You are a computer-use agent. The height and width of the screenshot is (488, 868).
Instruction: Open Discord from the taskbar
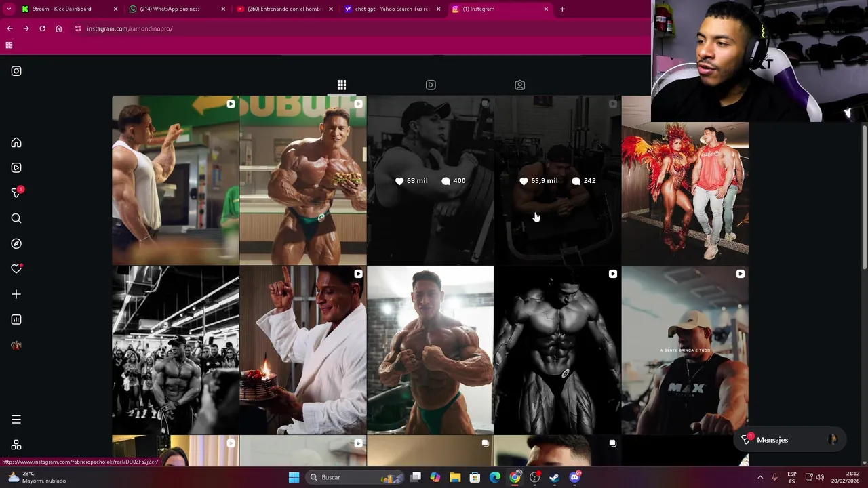coord(574,477)
